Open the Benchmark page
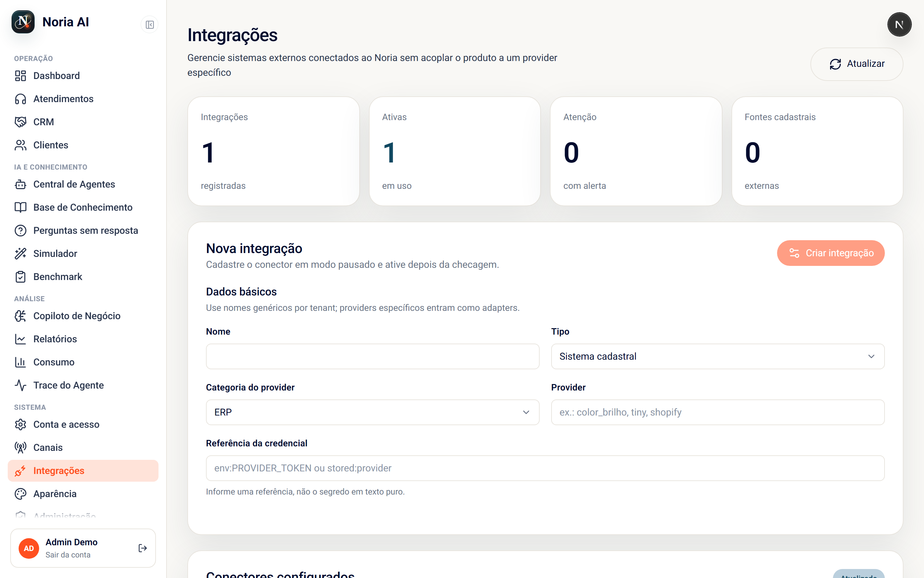Image resolution: width=924 pixels, height=578 pixels. click(83, 277)
